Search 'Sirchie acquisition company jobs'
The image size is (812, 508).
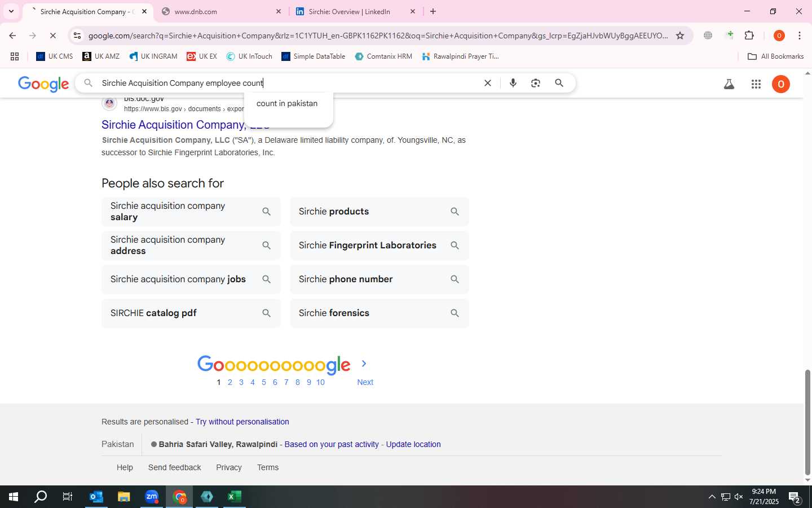191,279
